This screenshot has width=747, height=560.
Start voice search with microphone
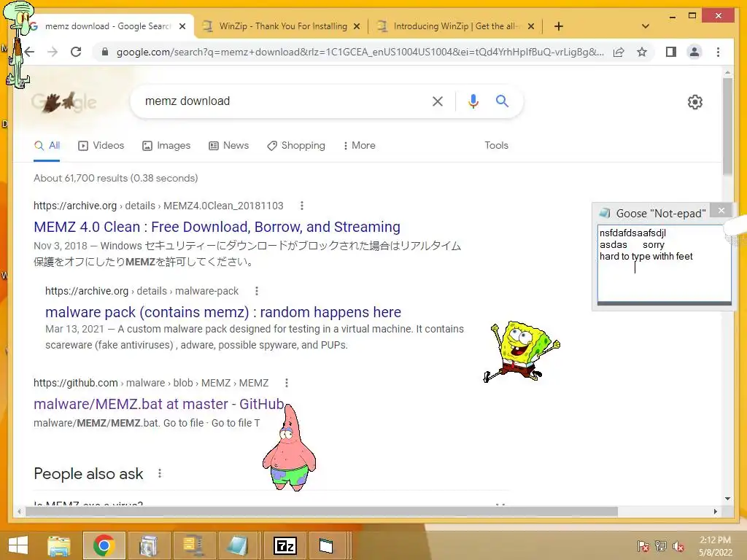[473, 101]
